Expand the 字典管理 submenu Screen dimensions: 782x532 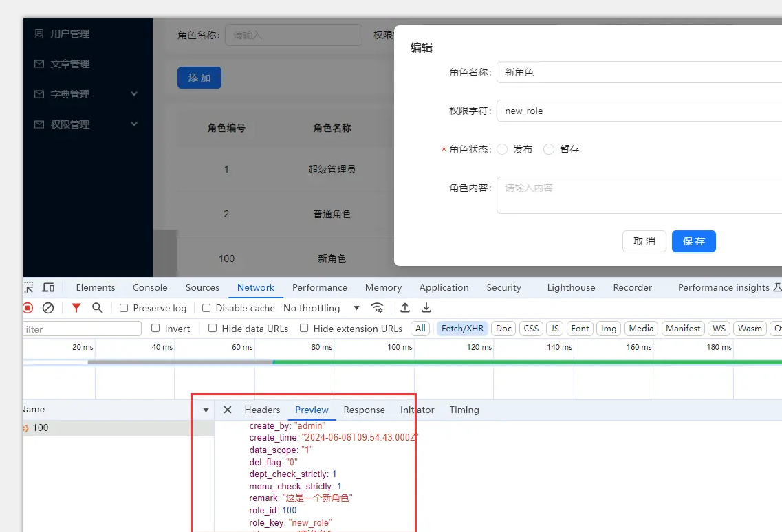click(134, 93)
